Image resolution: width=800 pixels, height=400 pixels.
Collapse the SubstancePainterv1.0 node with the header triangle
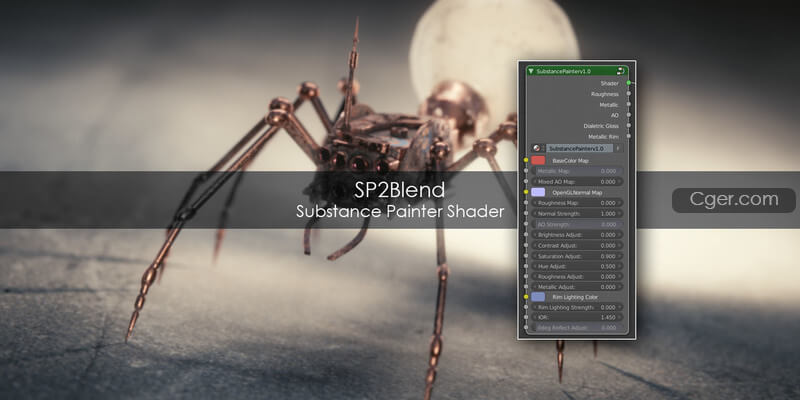(x=532, y=71)
